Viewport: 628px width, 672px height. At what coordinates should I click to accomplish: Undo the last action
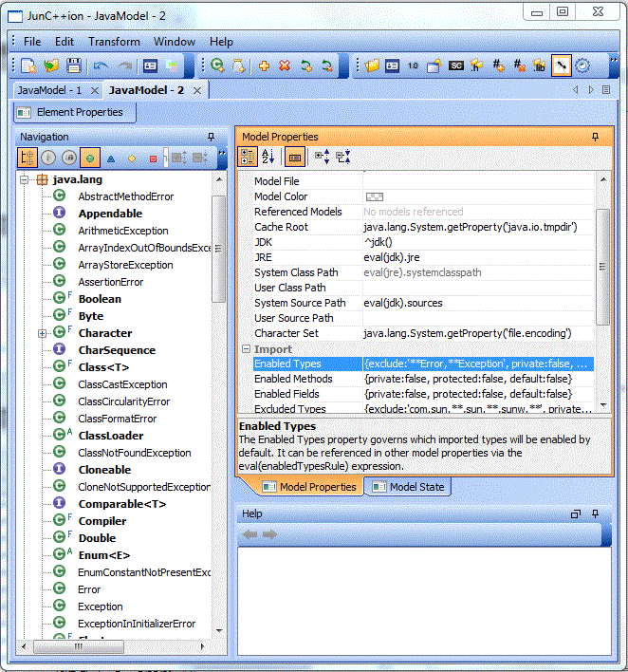coord(101,65)
